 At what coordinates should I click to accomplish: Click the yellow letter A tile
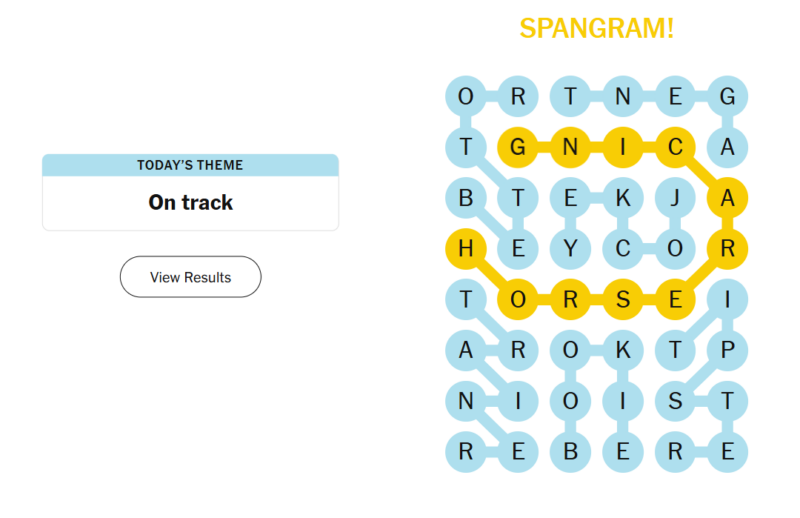(x=727, y=198)
